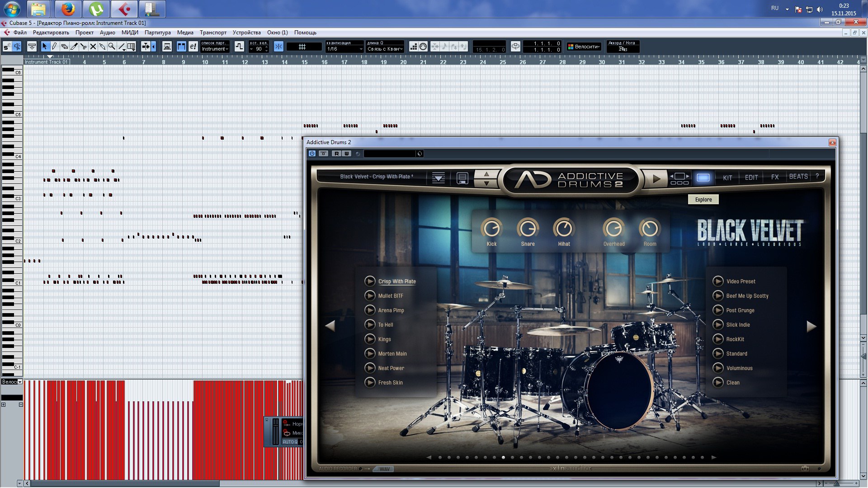Open the МИДИ menu
868x488 pixels.
[x=130, y=33]
